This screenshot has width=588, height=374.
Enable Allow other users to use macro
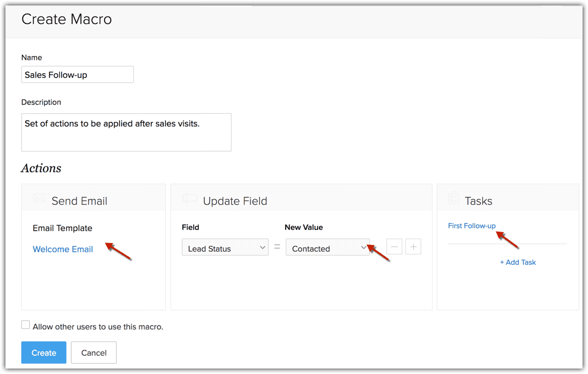(26, 325)
